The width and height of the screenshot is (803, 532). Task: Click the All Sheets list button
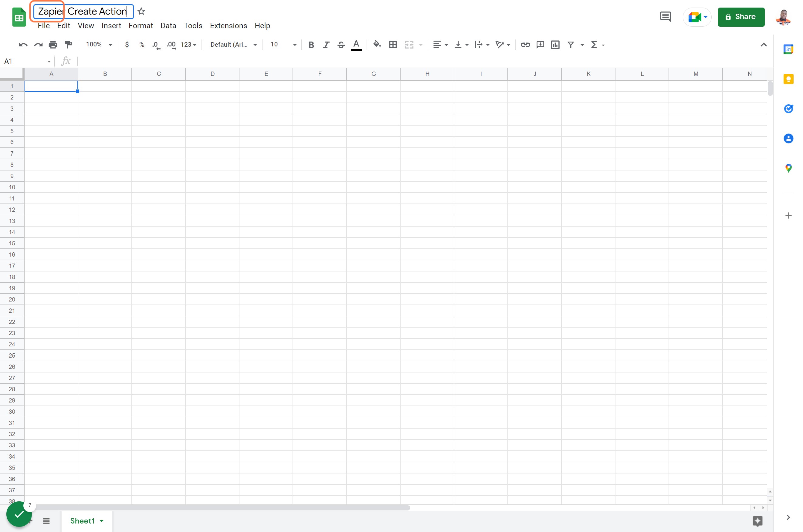point(46,521)
